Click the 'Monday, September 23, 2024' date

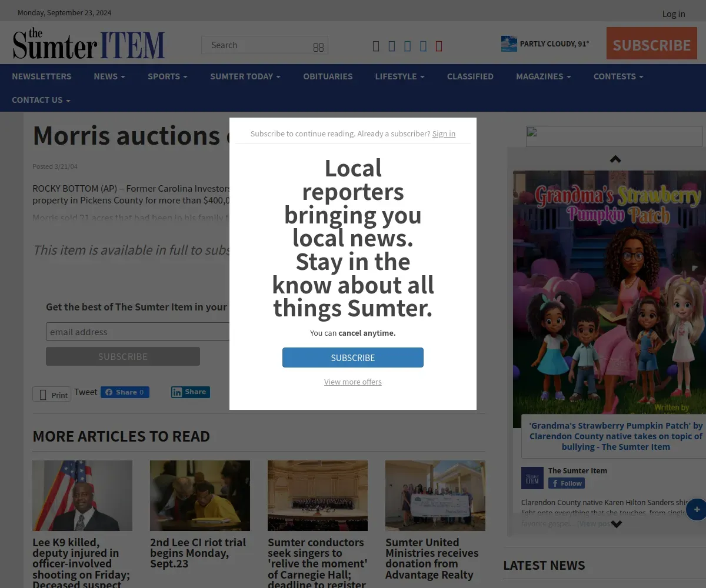(64, 12)
